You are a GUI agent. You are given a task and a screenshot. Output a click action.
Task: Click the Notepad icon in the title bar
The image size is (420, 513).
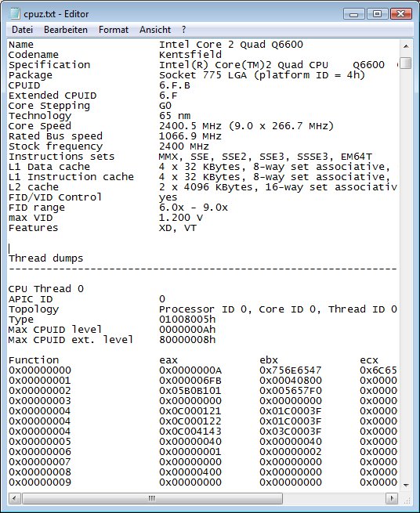(15, 13)
